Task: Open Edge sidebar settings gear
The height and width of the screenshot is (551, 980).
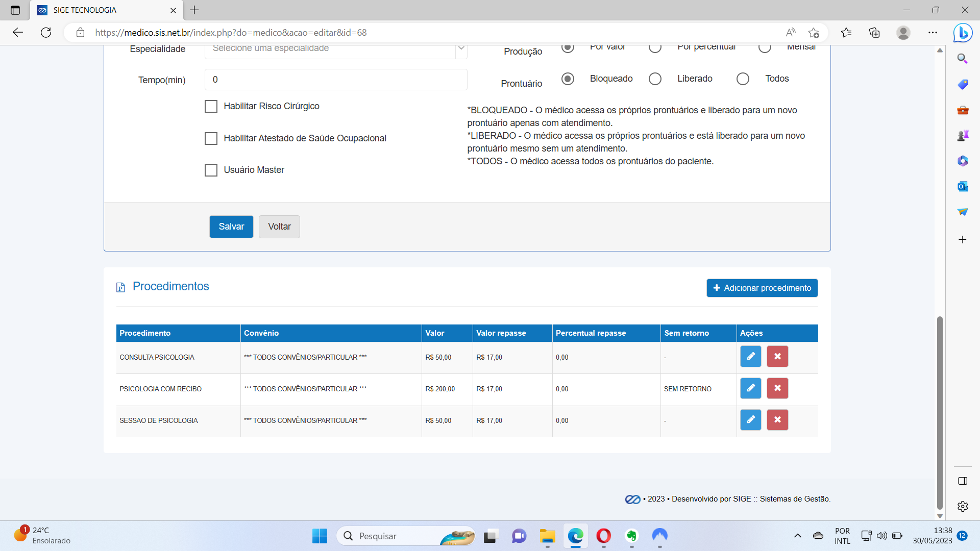Action: point(962,506)
